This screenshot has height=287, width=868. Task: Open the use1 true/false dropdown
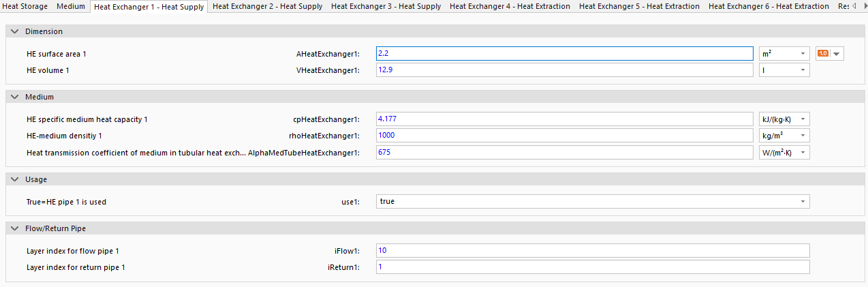pos(593,202)
